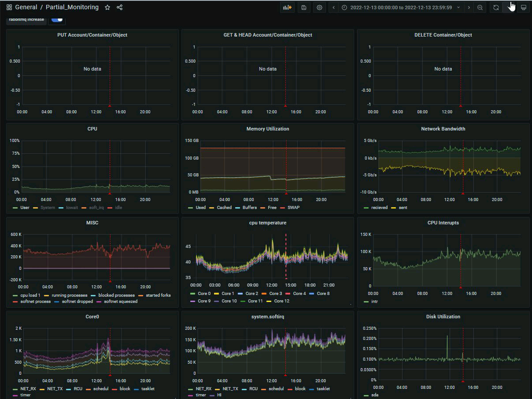Shift time range forward with right chevron
The width and height of the screenshot is (532, 399).
tap(469, 7)
